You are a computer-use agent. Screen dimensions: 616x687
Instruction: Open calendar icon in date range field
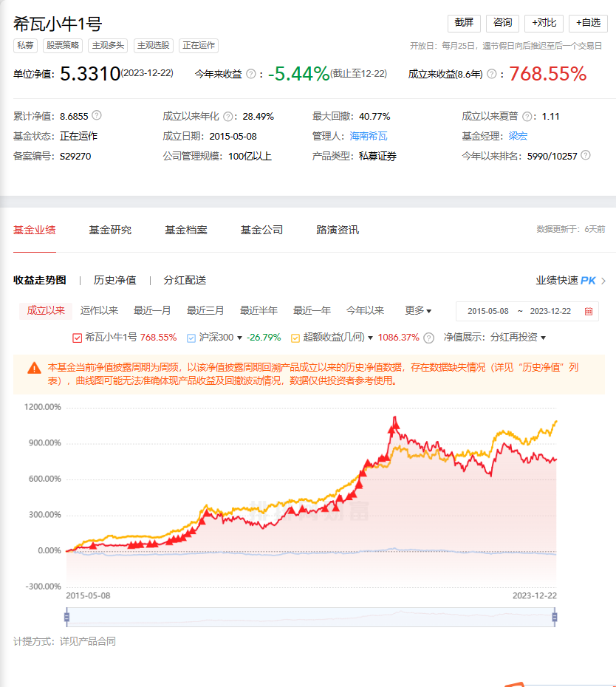[589, 311]
